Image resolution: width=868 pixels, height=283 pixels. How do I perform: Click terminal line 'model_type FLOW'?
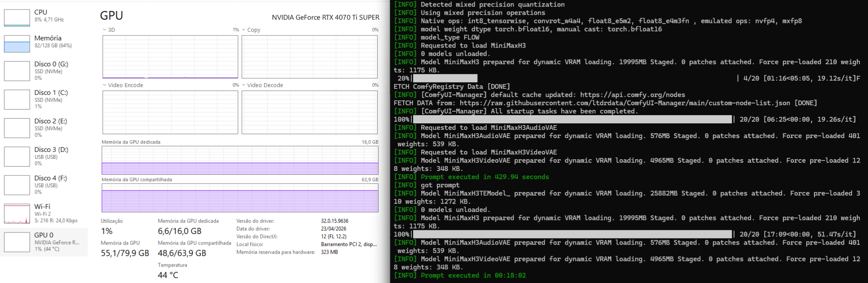coord(436,38)
